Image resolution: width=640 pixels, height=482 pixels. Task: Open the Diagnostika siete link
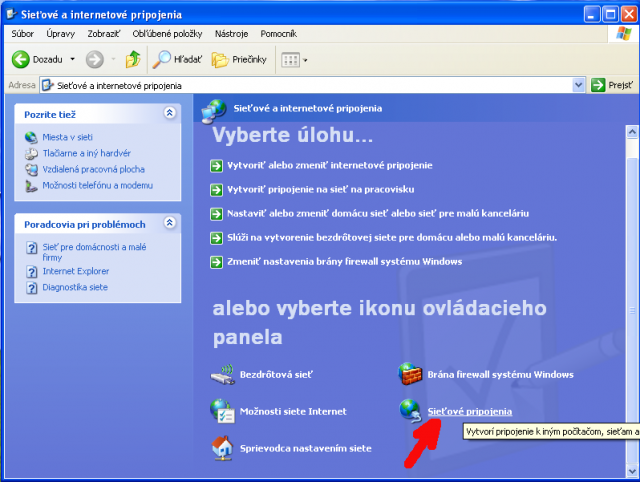pyautogui.click(x=75, y=287)
